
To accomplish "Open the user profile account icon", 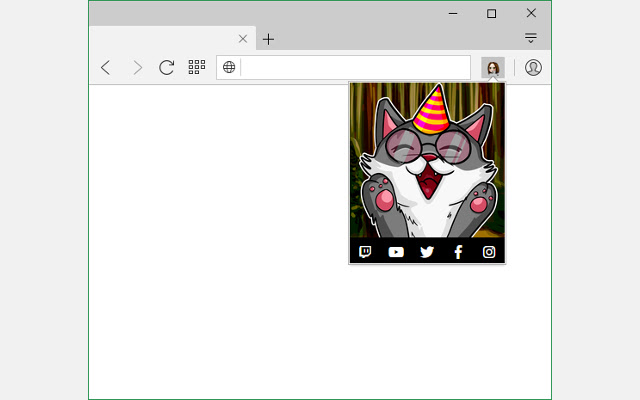I will click(533, 67).
